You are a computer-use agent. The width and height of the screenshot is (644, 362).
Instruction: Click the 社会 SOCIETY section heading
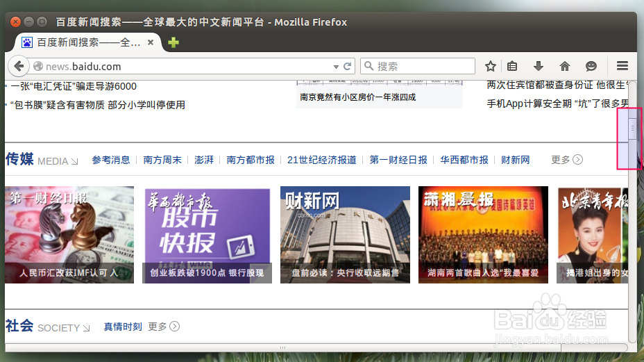click(48, 327)
